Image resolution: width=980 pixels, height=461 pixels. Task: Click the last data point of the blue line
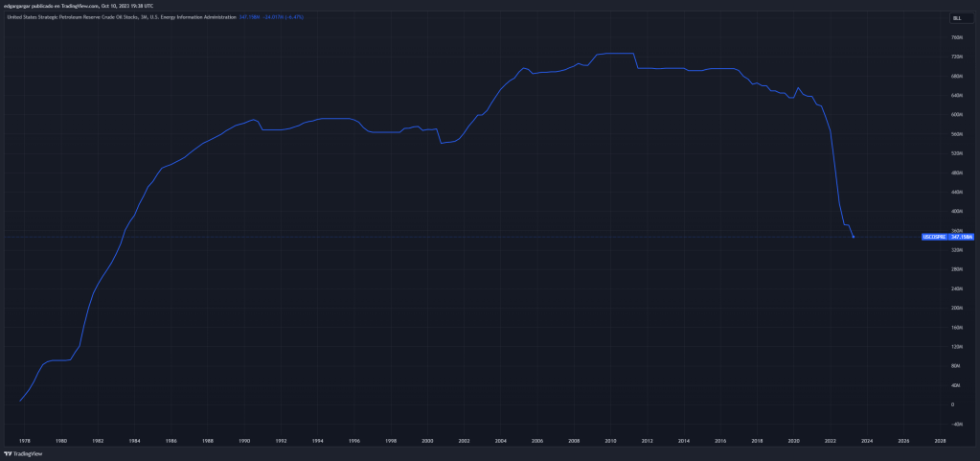(854, 237)
